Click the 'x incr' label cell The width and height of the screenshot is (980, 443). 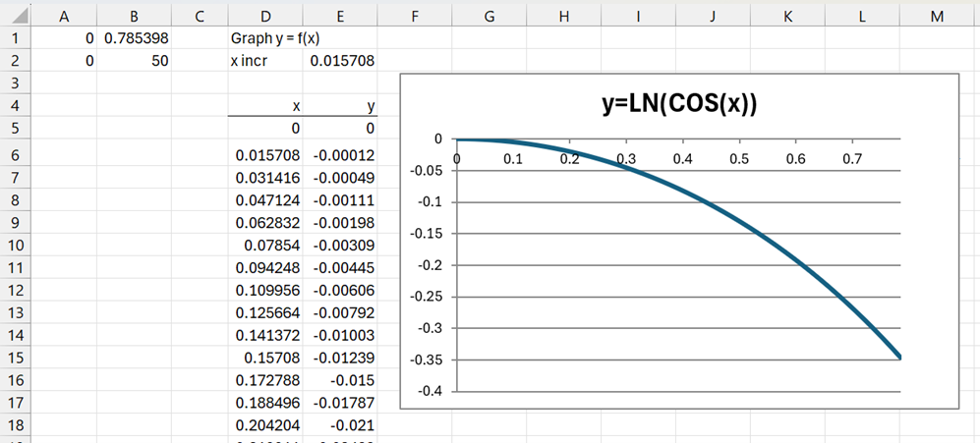pyautogui.click(x=265, y=61)
